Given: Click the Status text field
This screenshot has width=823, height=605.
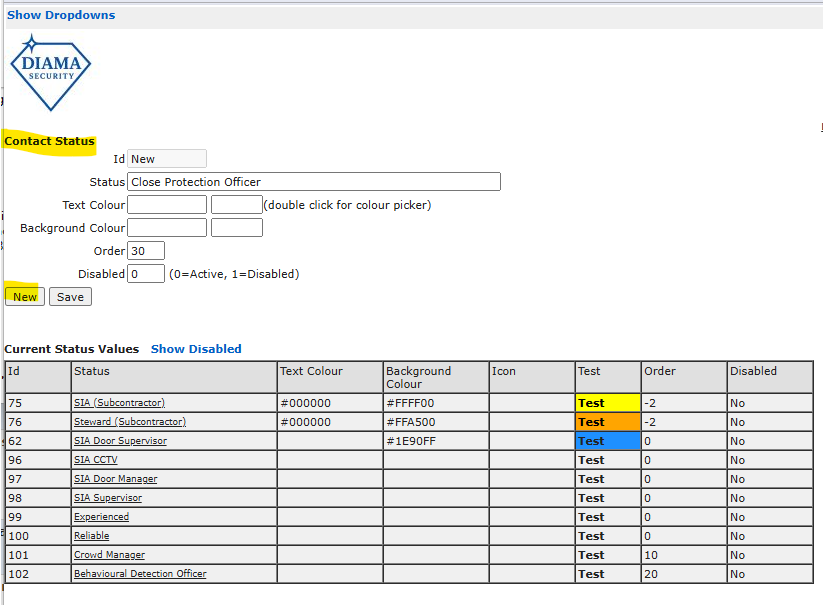Looking at the screenshot, I should coord(314,182).
